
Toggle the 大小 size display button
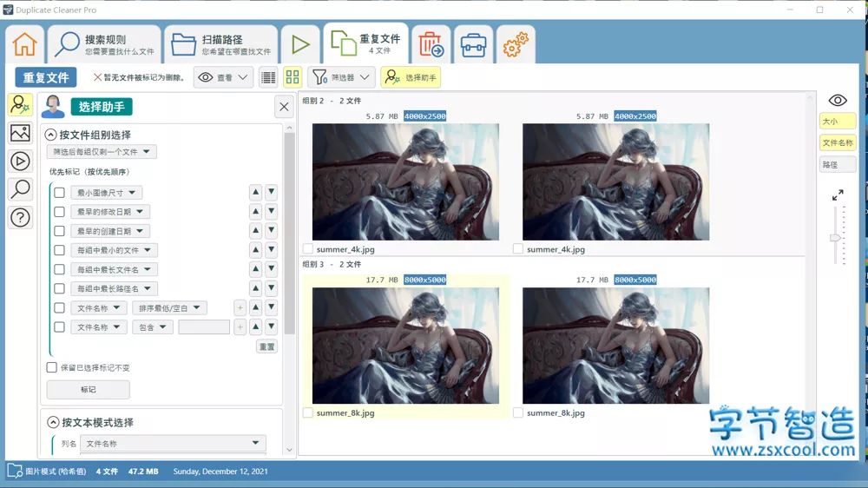coord(837,122)
